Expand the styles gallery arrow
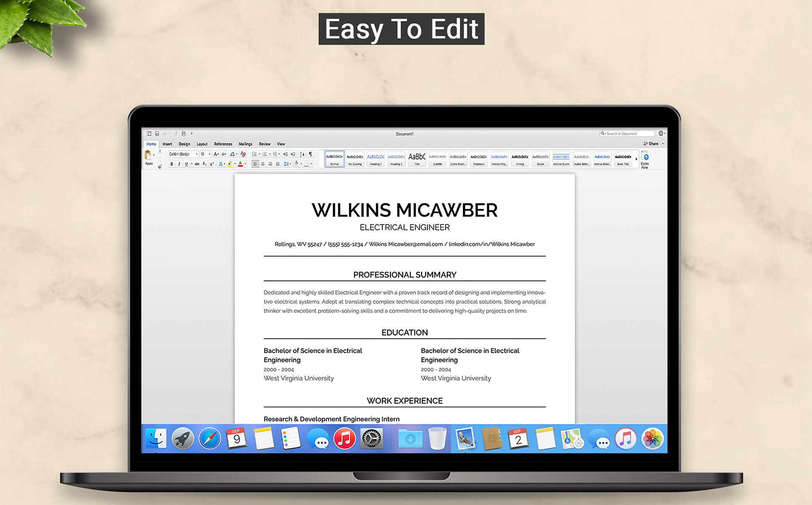 [636, 159]
